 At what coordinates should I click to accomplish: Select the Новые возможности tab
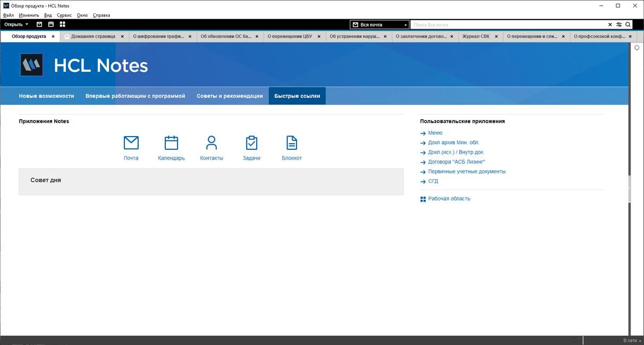click(46, 96)
